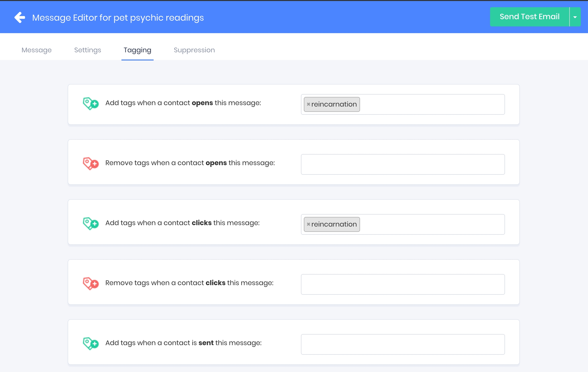Click add-tags-when-sent input field
Screen dimensions: 588x372
(x=402, y=344)
